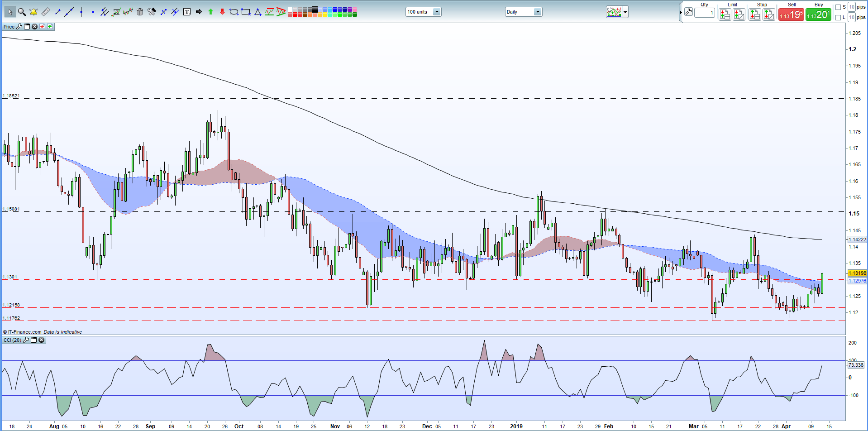Pick the yellow color swatch

pyautogui.click(x=325, y=14)
